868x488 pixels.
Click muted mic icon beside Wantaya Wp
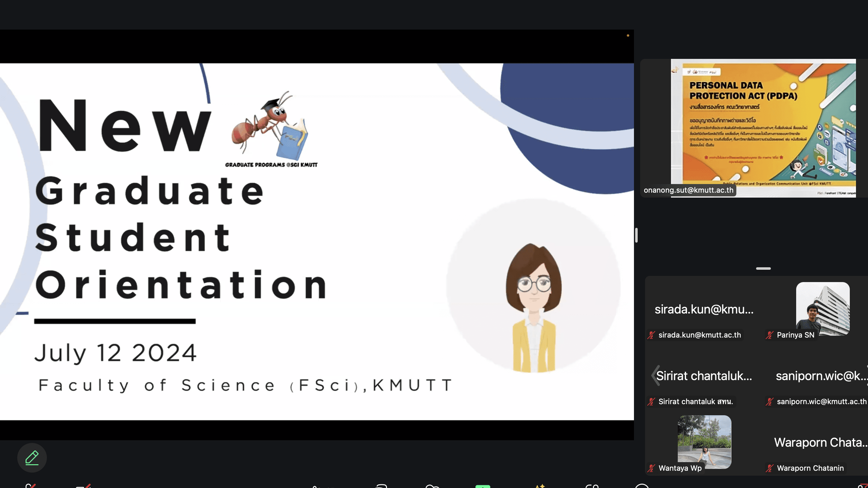(x=651, y=468)
